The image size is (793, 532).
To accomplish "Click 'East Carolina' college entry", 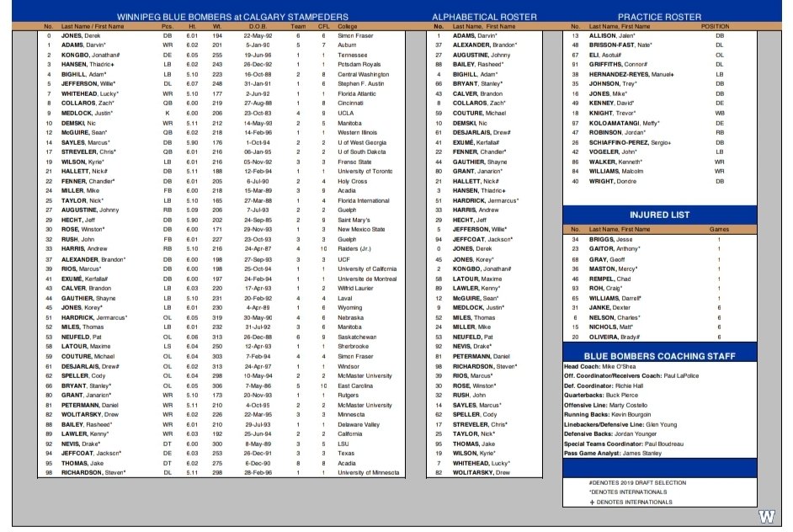I will pyautogui.click(x=355, y=386).
